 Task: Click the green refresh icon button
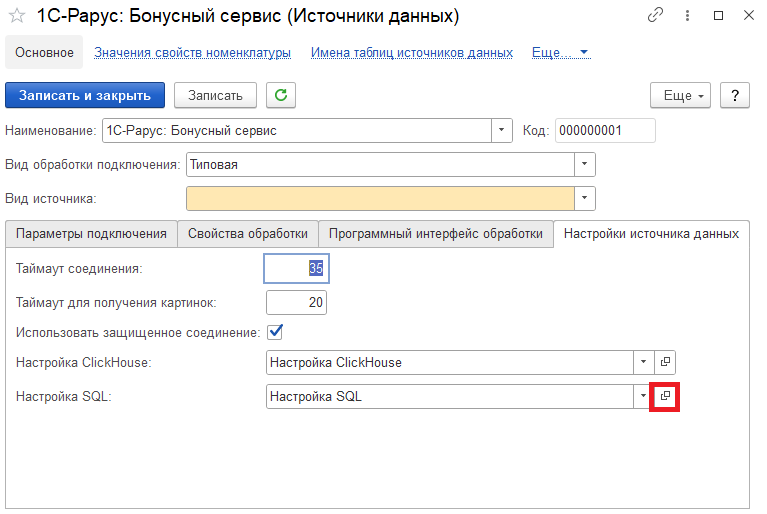click(281, 95)
